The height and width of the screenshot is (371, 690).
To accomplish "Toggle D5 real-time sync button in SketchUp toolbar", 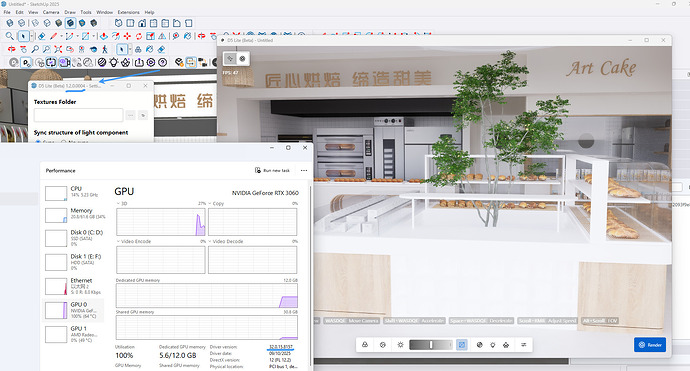I will (x=51, y=62).
